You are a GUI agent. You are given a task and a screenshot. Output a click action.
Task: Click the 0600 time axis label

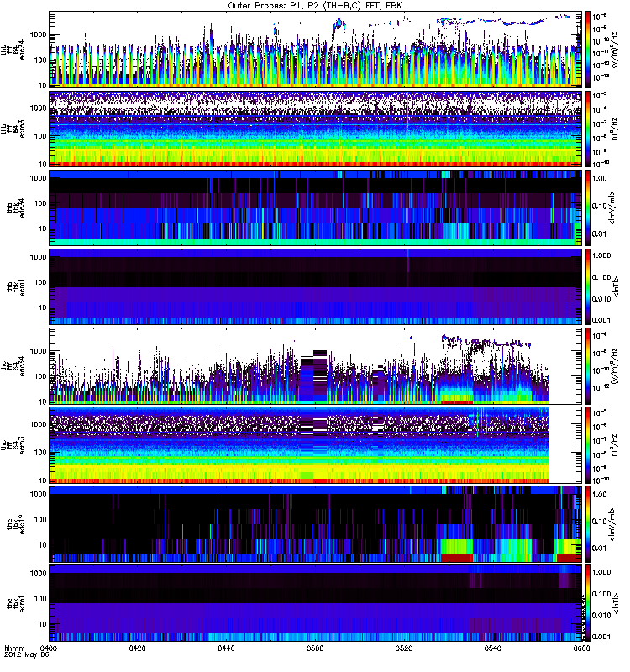coord(581,648)
